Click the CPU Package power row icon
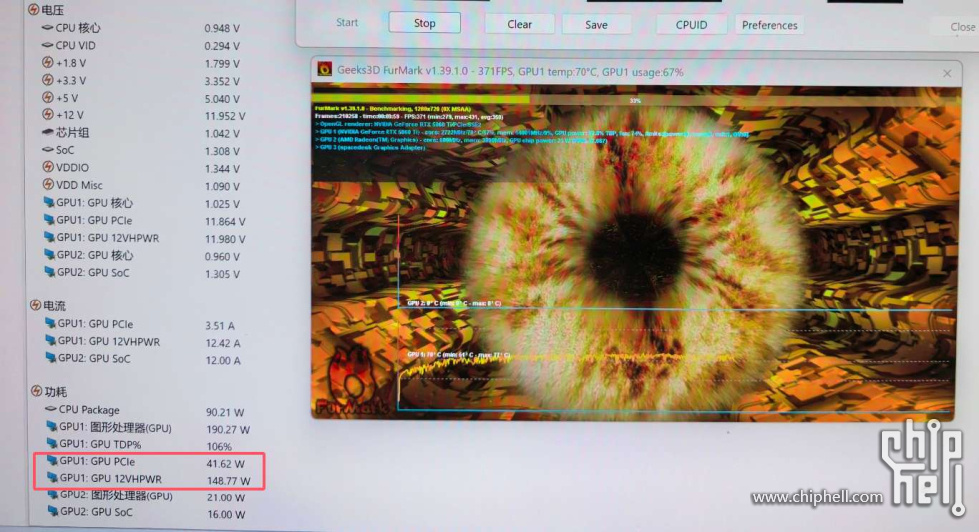The height and width of the screenshot is (532, 979). coord(51,409)
